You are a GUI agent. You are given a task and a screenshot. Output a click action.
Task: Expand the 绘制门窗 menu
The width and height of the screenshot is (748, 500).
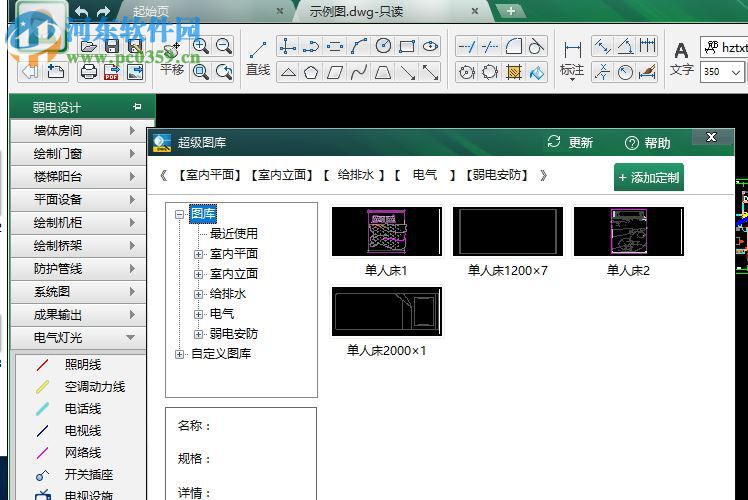tap(78, 154)
